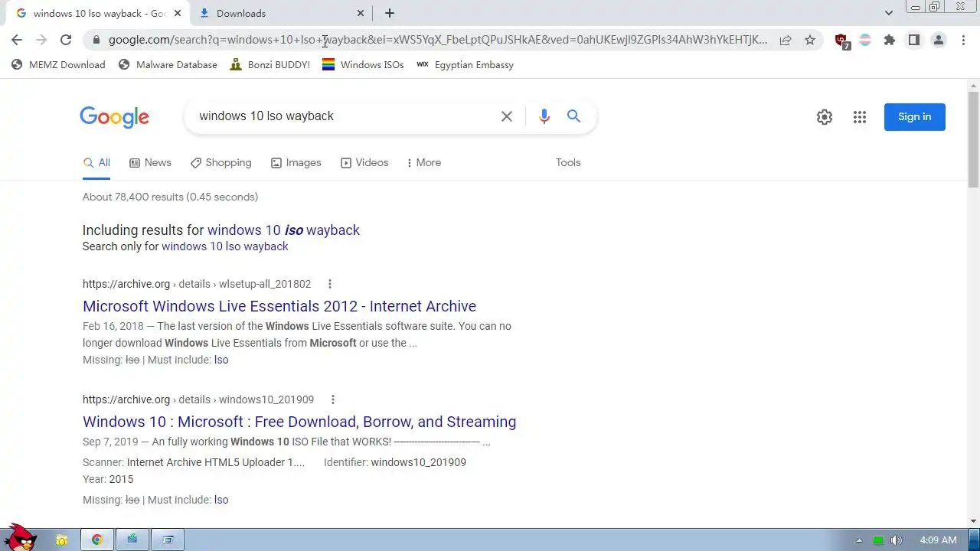Open a new tab with the plus icon
980x551 pixels.
[x=389, y=13]
